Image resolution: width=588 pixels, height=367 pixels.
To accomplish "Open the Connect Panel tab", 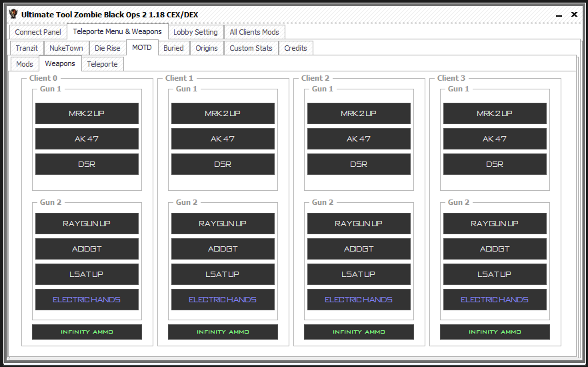I will (x=38, y=32).
